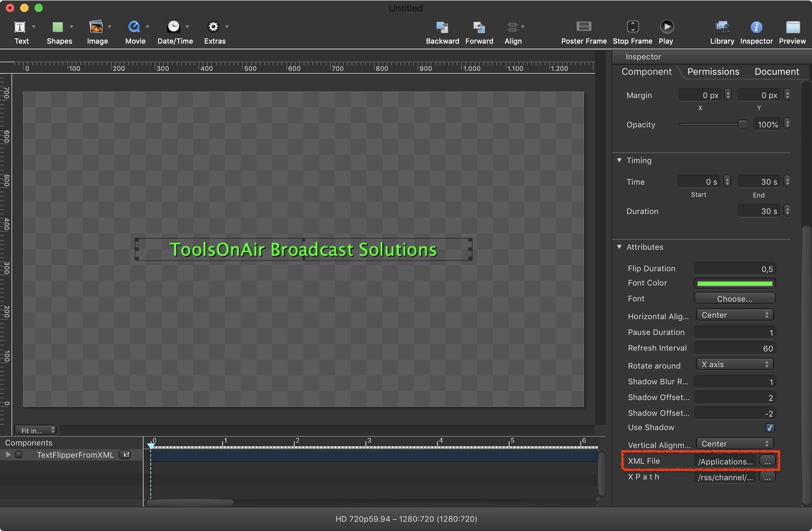This screenshot has height=531, width=812.
Task: Click the Movie tool icon
Action: [x=134, y=27]
